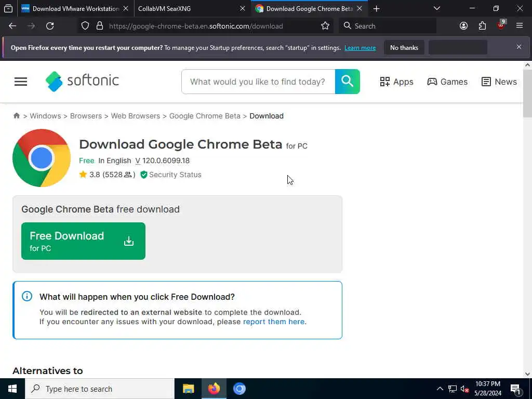Click the info icon in notice box
This screenshot has width=532, height=399.
27,296
